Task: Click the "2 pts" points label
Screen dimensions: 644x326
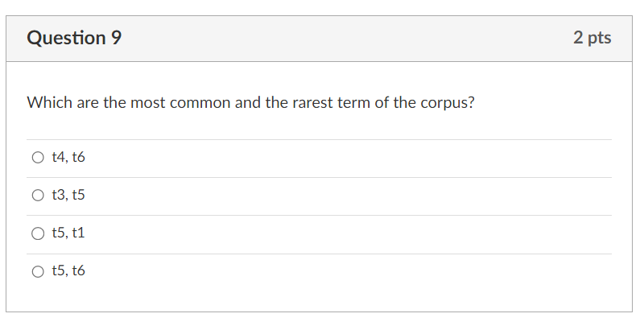Action: (592, 38)
